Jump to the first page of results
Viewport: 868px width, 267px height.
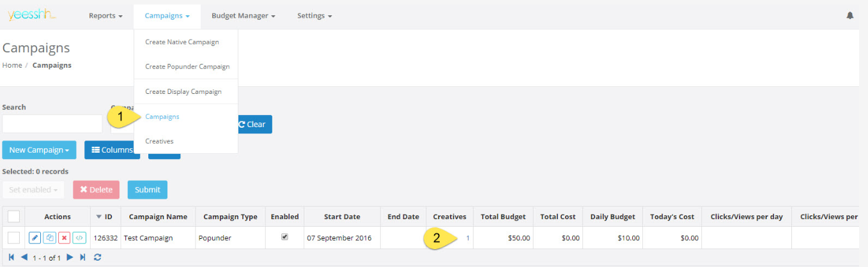tap(12, 257)
